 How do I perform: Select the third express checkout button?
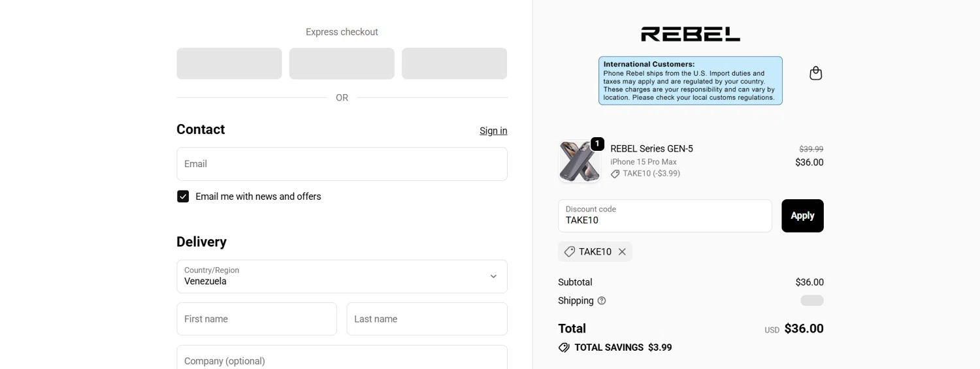(454, 63)
